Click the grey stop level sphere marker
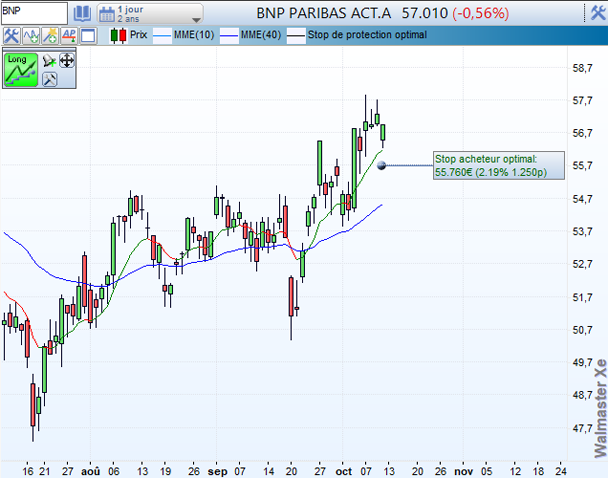 [x=382, y=166]
